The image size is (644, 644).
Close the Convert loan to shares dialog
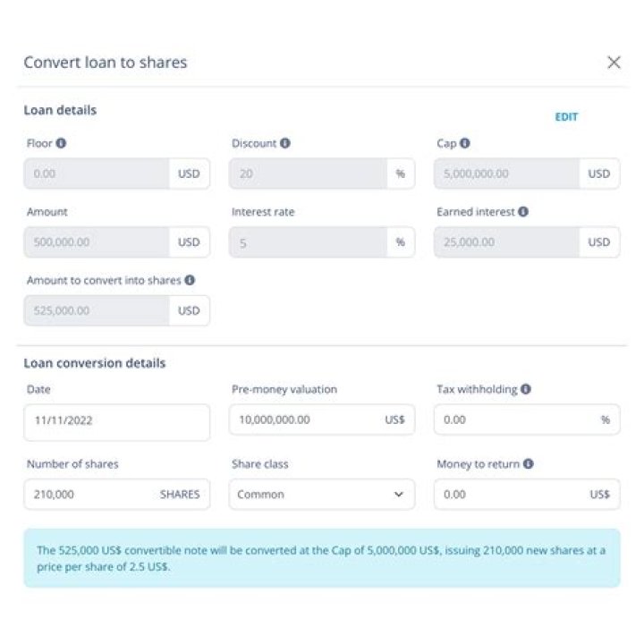click(x=614, y=62)
